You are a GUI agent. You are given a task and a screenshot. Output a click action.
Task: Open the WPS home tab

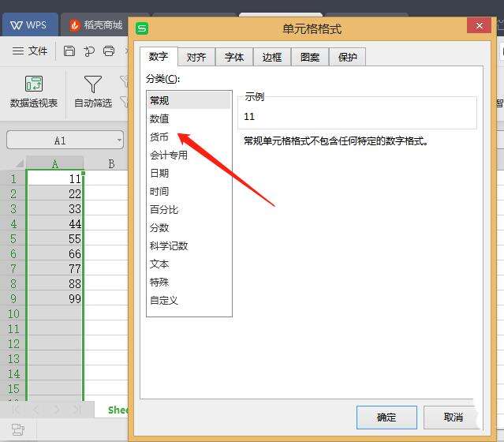pyautogui.click(x=29, y=25)
